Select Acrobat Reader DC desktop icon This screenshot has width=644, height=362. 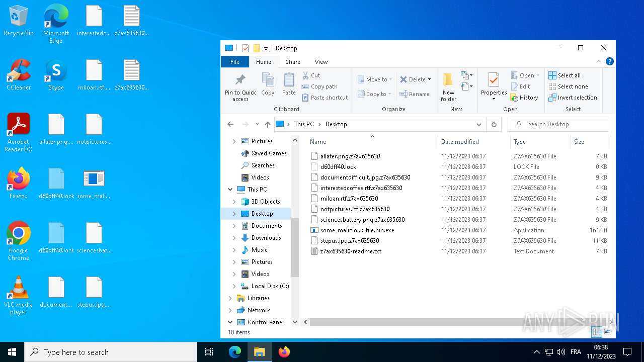click(x=19, y=132)
